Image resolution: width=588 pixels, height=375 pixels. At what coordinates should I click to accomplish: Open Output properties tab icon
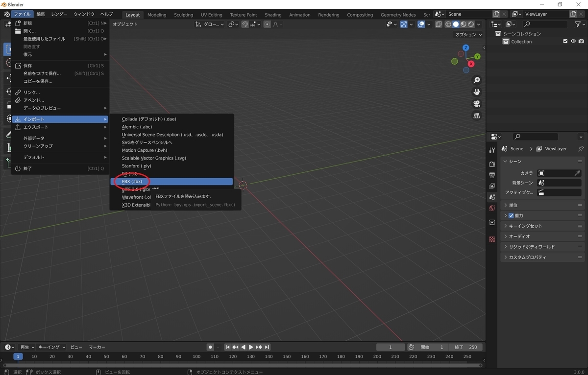tap(492, 175)
